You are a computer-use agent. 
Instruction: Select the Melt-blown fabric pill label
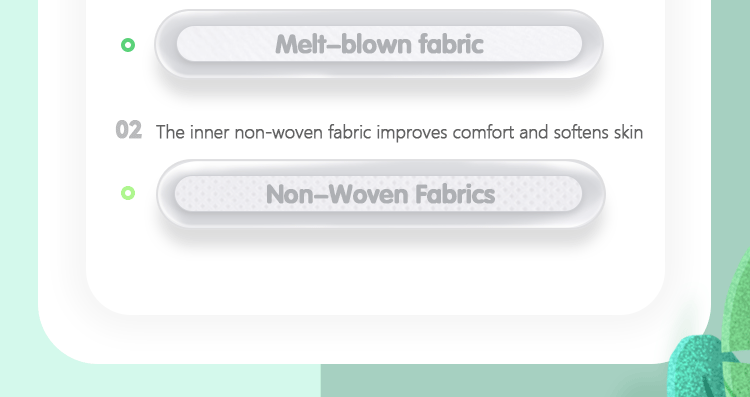point(379,44)
